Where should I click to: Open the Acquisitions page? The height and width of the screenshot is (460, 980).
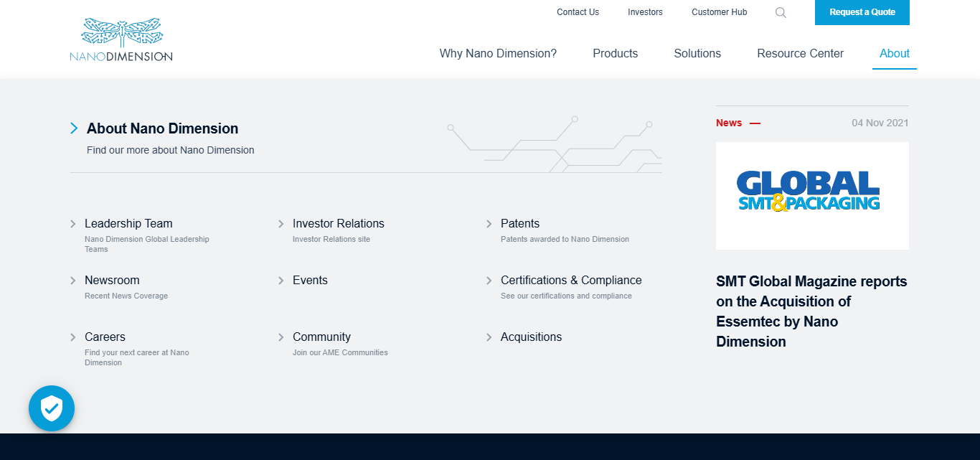pos(532,337)
